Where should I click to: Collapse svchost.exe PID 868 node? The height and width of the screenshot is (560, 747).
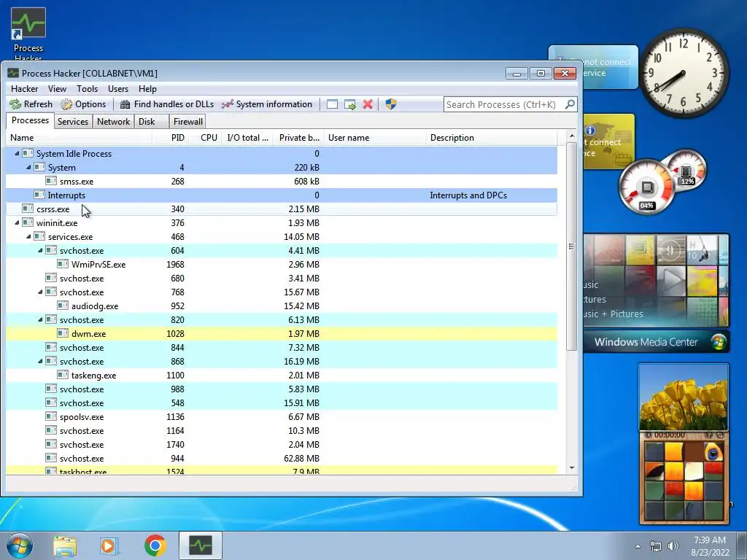pos(41,361)
